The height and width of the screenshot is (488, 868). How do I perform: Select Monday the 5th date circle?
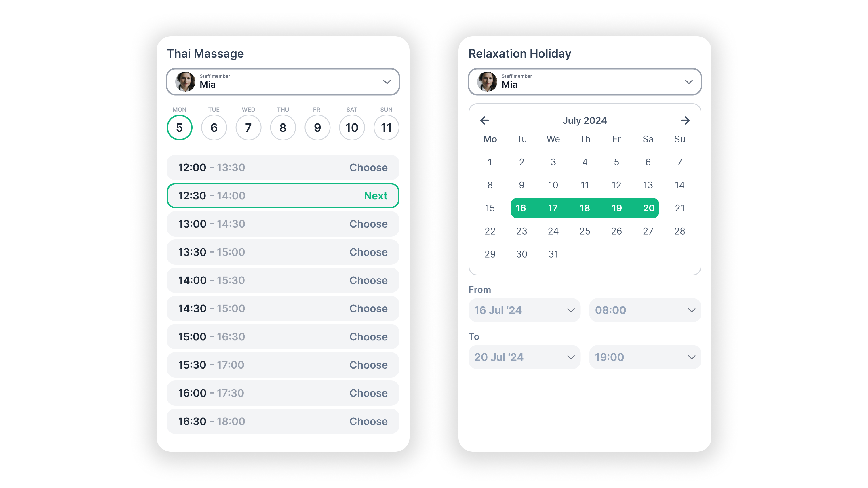pyautogui.click(x=180, y=127)
